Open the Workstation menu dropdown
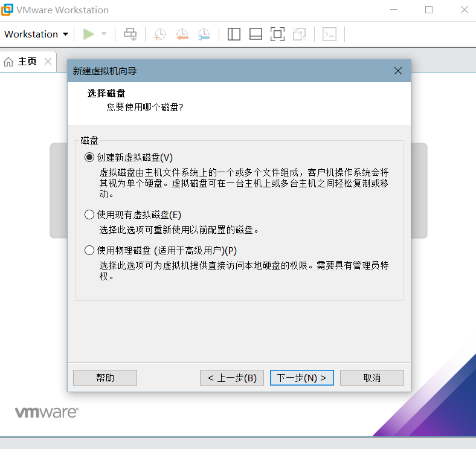 [x=36, y=34]
